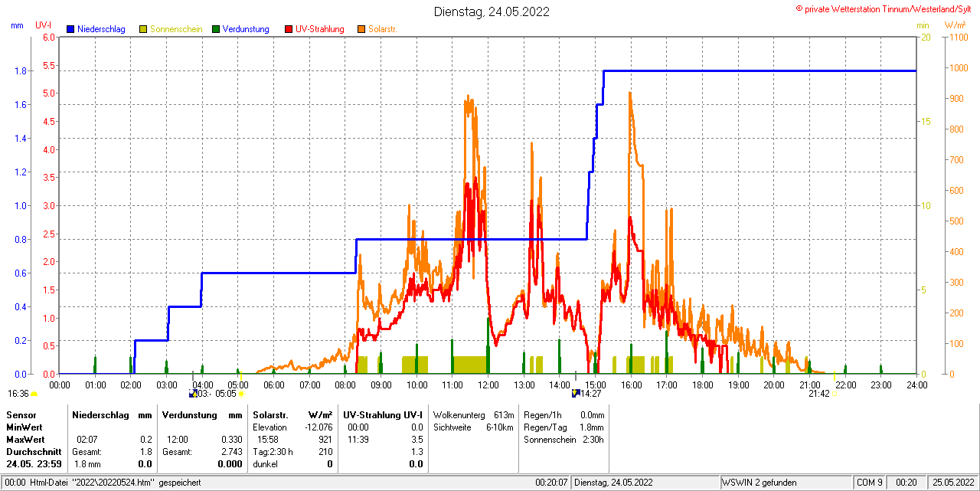This screenshot has width=980, height=491.
Task: Click the Html-Datei gespeichert status message
Action: (x=115, y=483)
